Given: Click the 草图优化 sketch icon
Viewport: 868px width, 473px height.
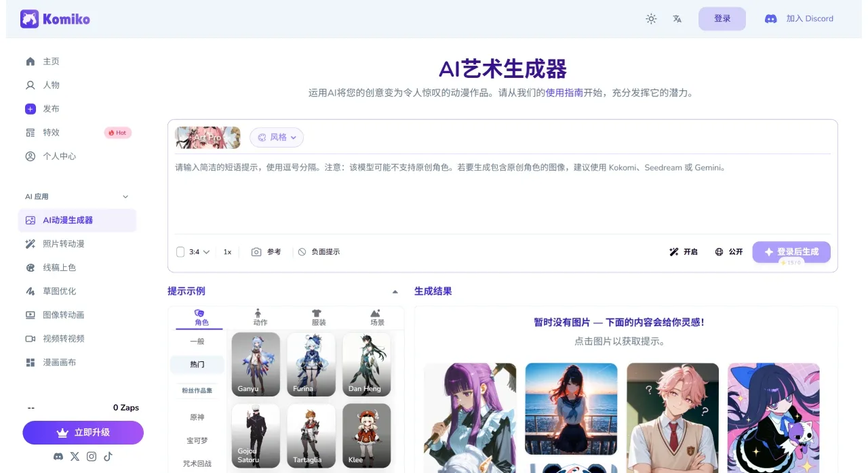Looking at the screenshot, I should click(x=30, y=291).
